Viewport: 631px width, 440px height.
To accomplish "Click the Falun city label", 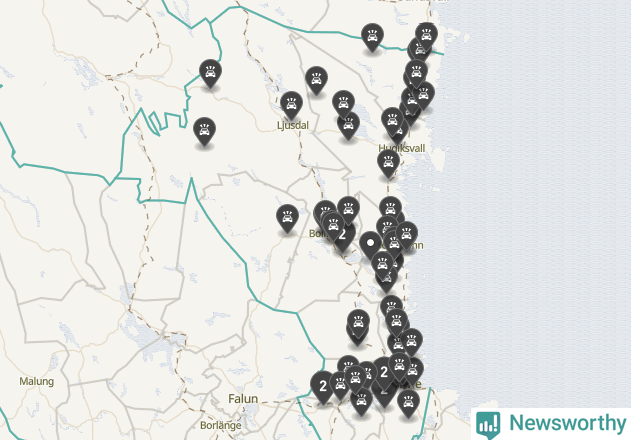I will 243,399.
